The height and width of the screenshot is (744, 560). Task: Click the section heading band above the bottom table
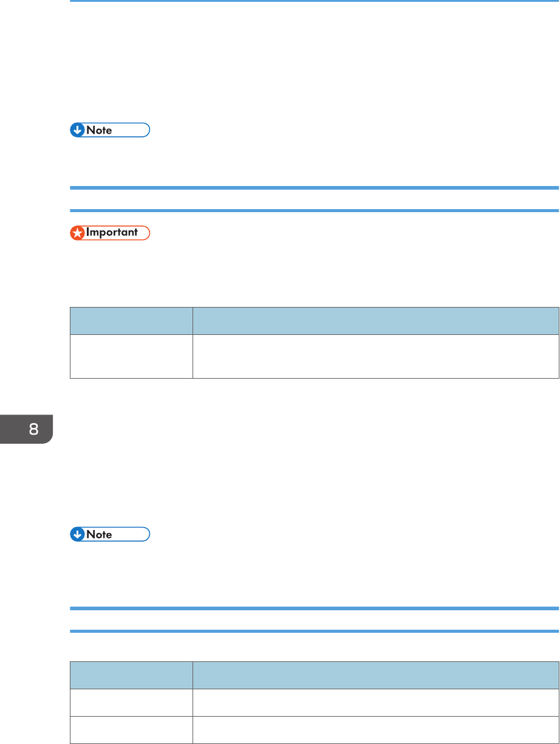tap(314, 619)
